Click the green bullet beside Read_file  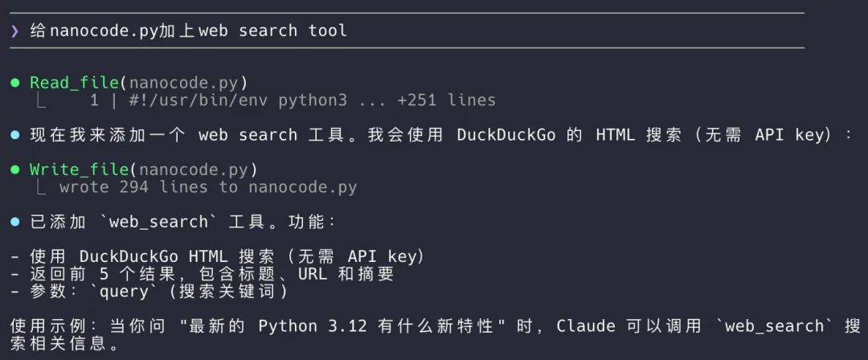(x=15, y=83)
